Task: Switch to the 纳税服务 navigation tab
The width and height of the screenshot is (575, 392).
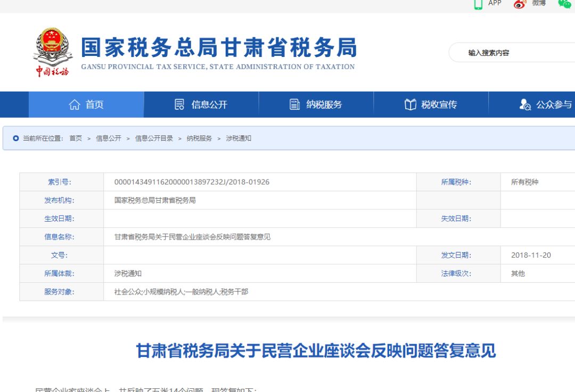Action: tap(324, 105)
